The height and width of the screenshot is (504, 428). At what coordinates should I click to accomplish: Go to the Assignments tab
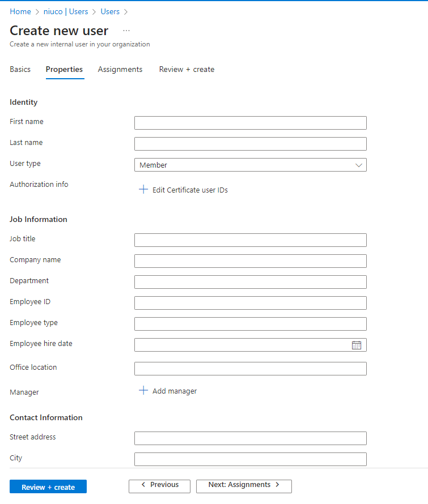tap(120, 70)
